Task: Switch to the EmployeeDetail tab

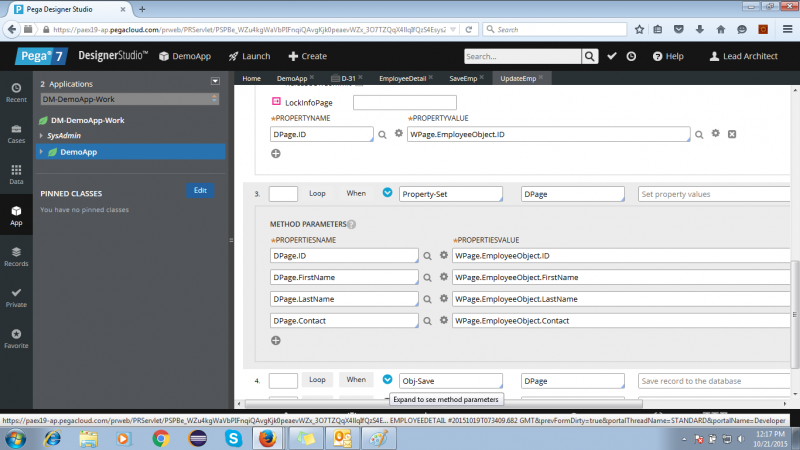Action: pos(403,79)
